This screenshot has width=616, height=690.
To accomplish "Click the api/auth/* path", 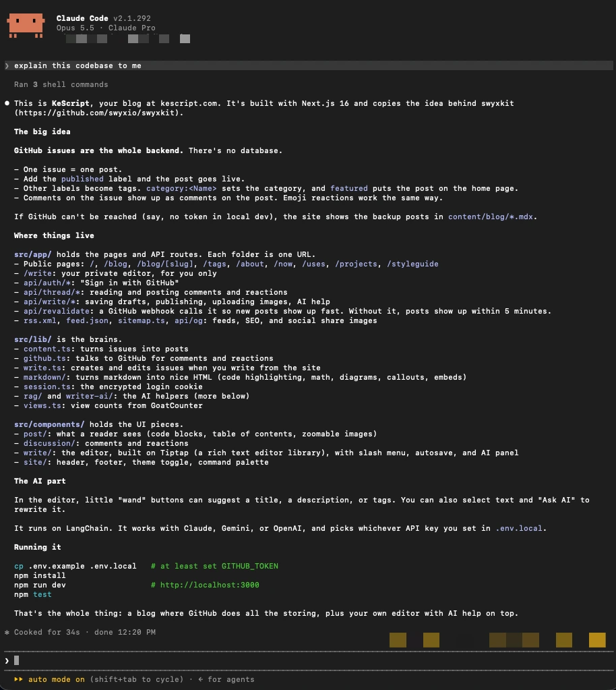I will 47,283.
